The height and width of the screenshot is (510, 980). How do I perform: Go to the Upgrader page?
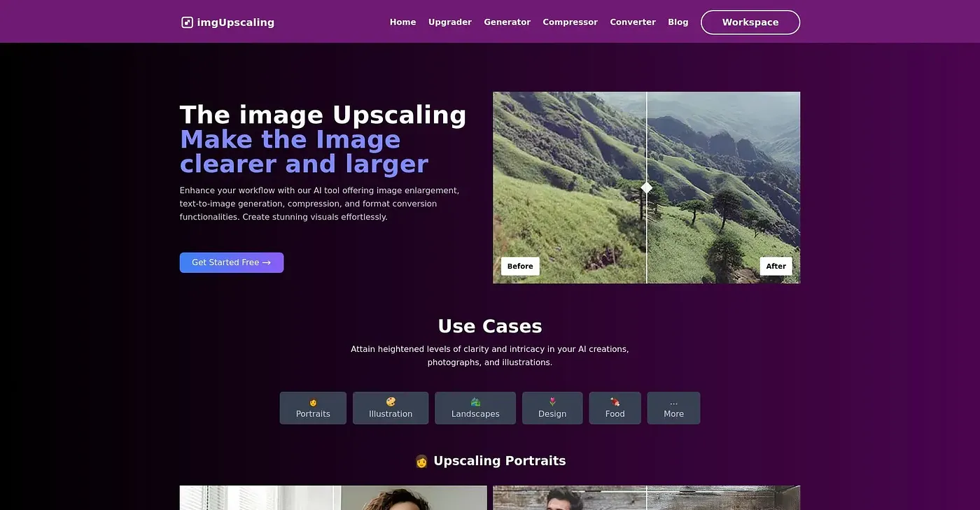tap(450, 22)
